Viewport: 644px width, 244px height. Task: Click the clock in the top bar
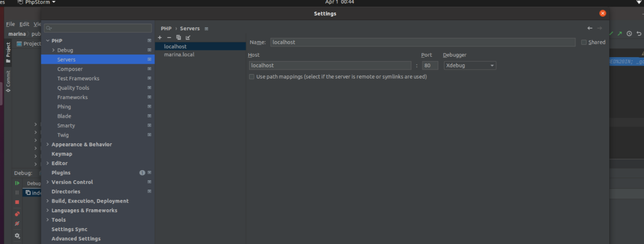pos(340,2)
